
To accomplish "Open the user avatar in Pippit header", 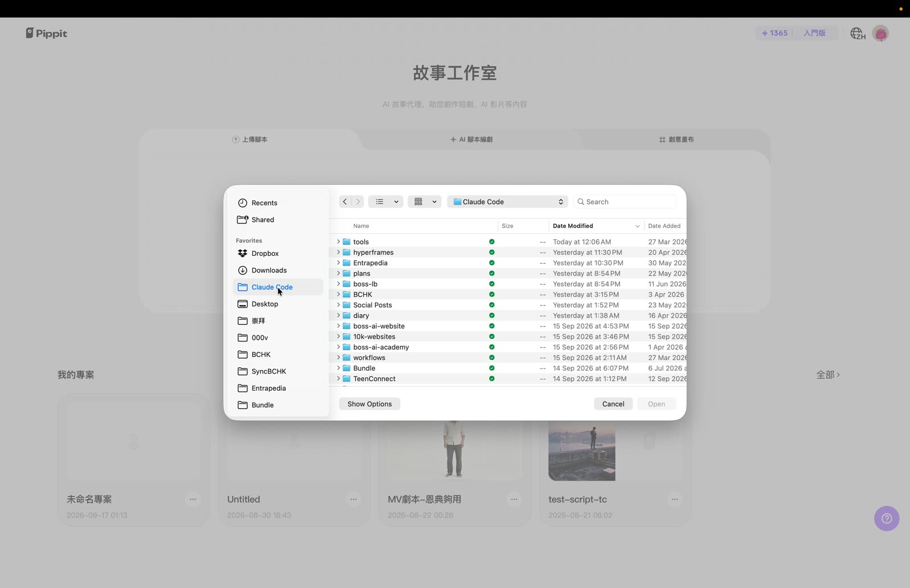I will [x=880, y=34].
